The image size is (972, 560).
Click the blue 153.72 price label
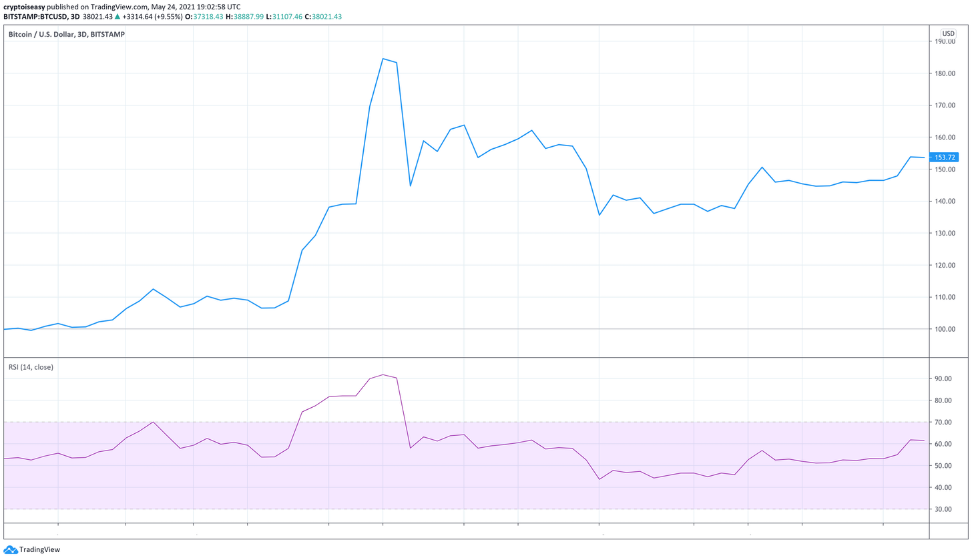coord(945,158)
